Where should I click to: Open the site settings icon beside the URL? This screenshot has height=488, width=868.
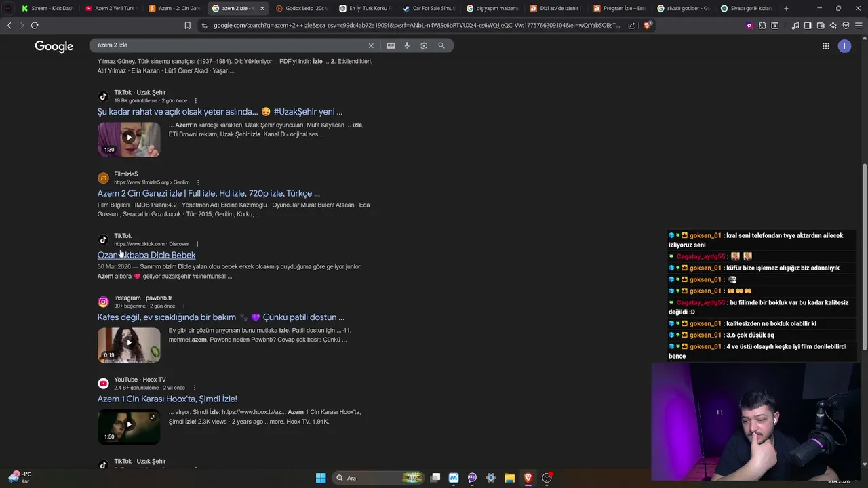coord(204,26)
